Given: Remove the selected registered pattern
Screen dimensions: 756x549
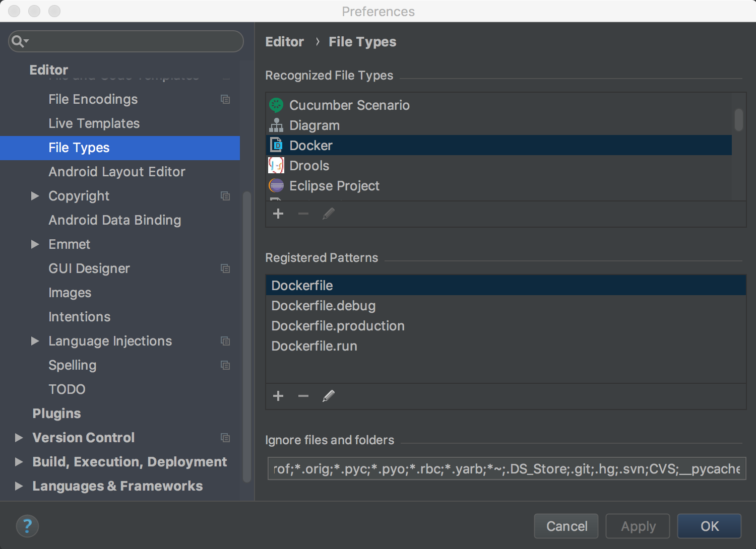Looking at the screenshot, I should (303, 396).
